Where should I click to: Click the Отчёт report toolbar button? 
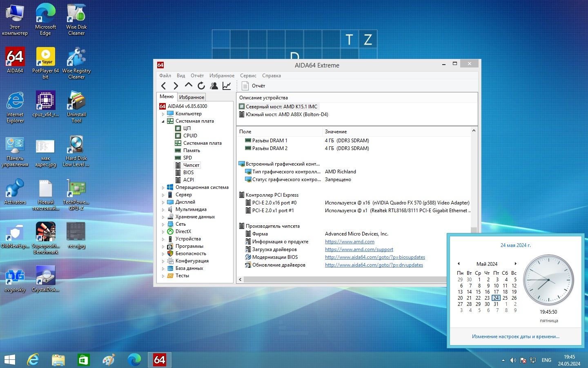point(254,86)
